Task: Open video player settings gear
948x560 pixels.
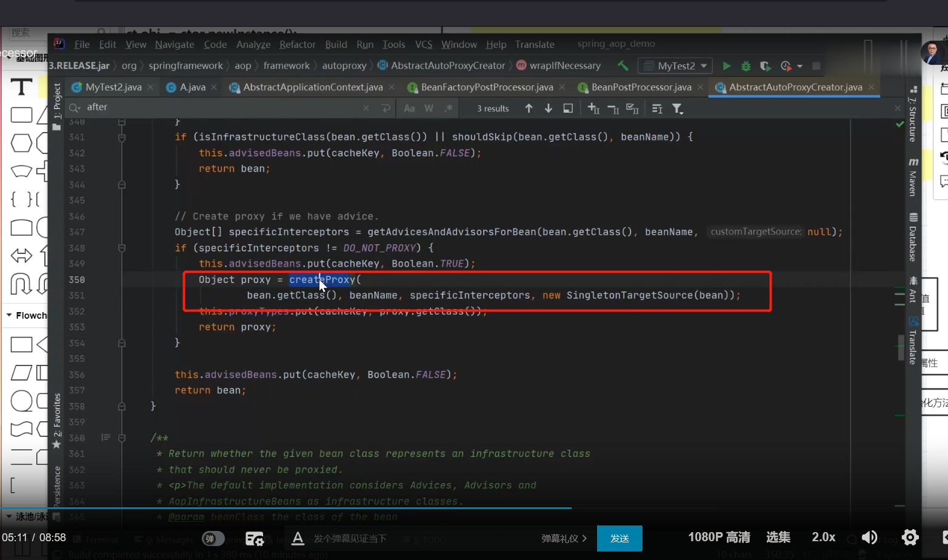Action: [910, 538]
